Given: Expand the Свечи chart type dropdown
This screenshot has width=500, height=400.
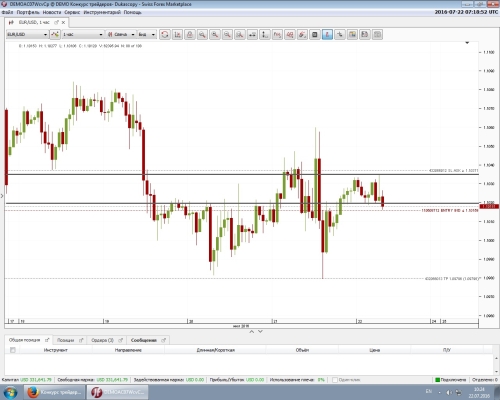Looking at the screenshot, I should [x=121, y=34].
